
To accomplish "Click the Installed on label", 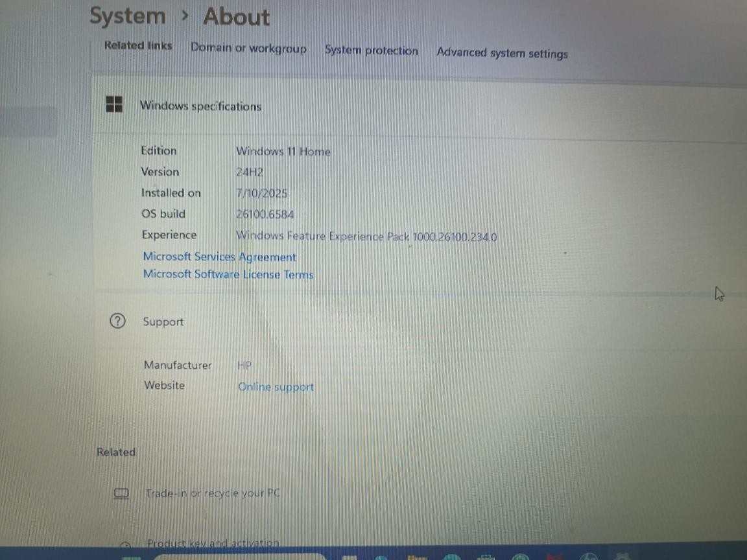I will [x=171, y=193].
